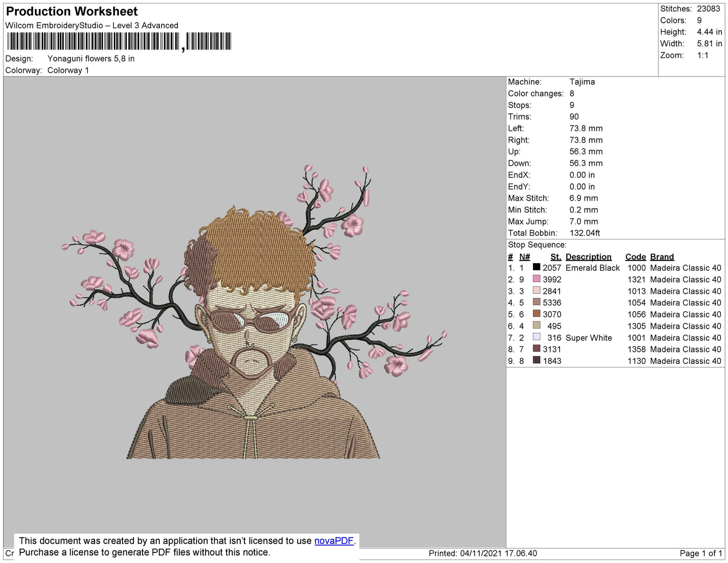This screenshot has height=563, width=728.
Task: Click the Width value 5.81 in
Action: [x=709, y=43]
